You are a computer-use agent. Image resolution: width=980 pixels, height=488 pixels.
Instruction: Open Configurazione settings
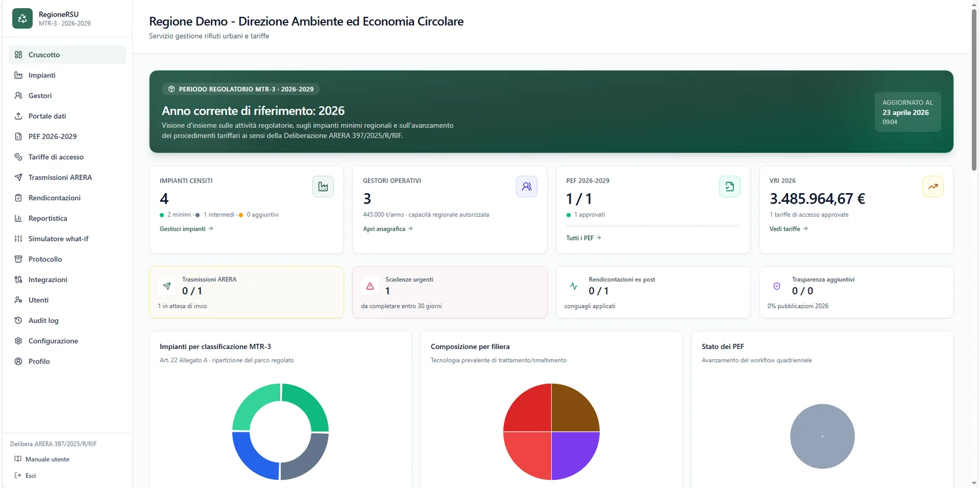67,341
